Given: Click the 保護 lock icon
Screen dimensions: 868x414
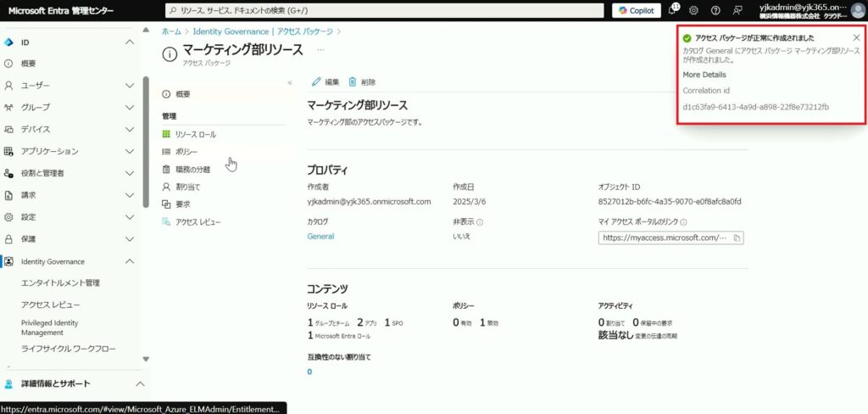Looking at the screenshot, I should (8, 239).
